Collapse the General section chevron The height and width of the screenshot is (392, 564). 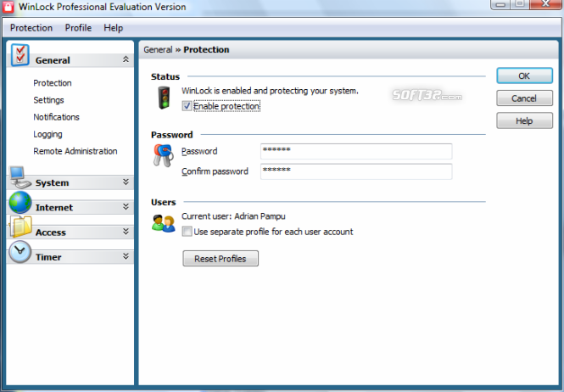(x=126, y=59)
